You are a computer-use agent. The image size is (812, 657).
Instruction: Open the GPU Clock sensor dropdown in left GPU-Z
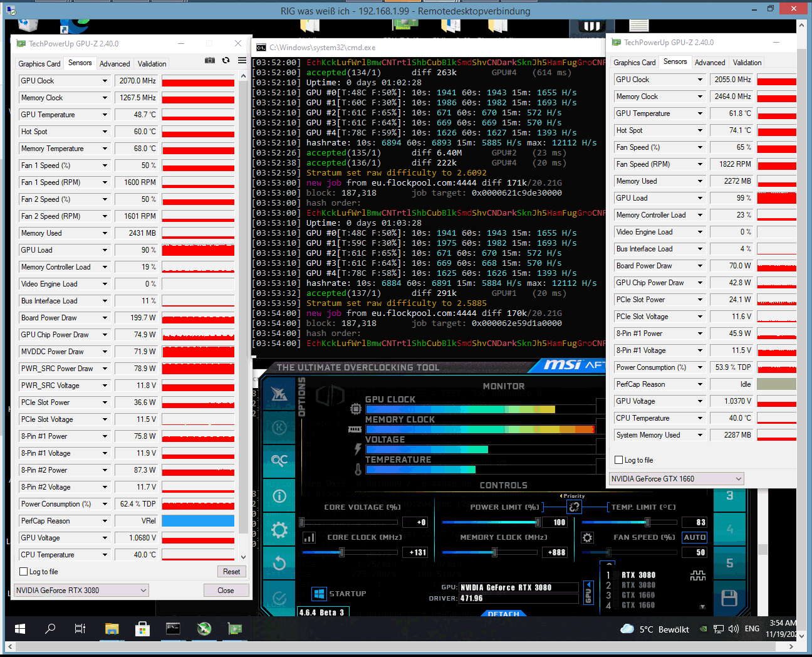point(105,81)
